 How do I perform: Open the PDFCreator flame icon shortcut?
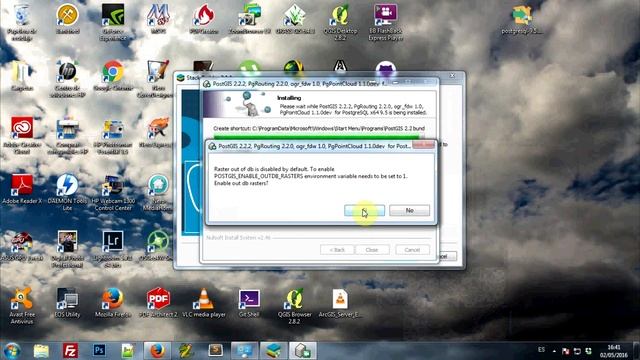[204, 19]
